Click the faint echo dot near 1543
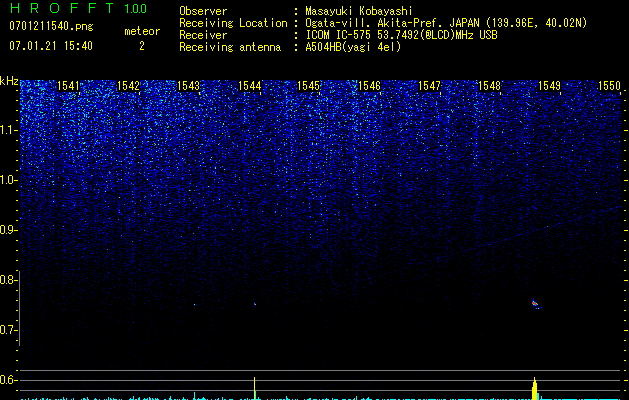The image size is (629, 400). pos(195,305)
